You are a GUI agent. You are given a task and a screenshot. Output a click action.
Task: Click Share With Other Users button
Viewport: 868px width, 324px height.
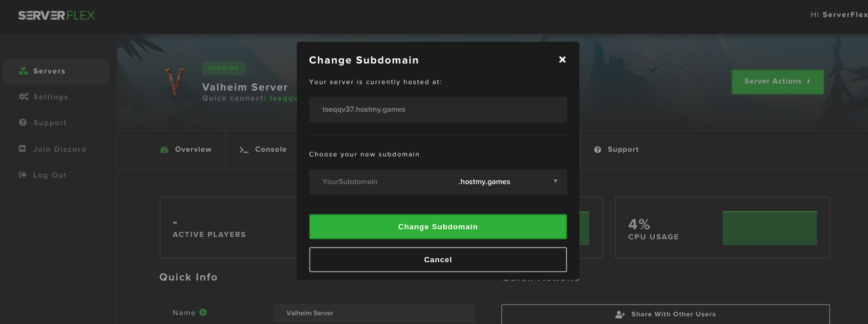point(665,314)
